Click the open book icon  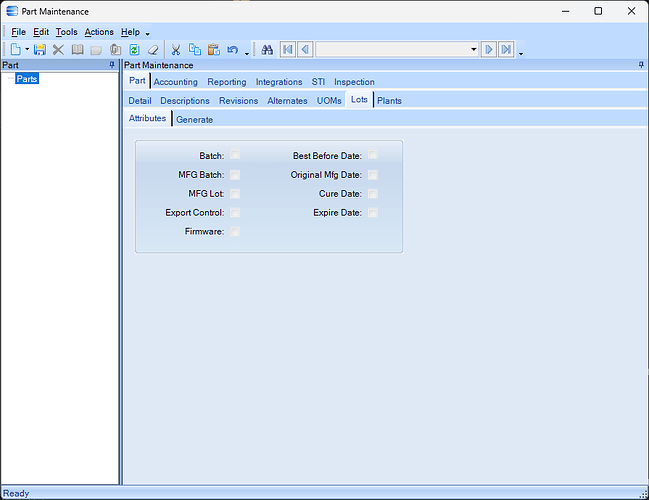point(77,50)
